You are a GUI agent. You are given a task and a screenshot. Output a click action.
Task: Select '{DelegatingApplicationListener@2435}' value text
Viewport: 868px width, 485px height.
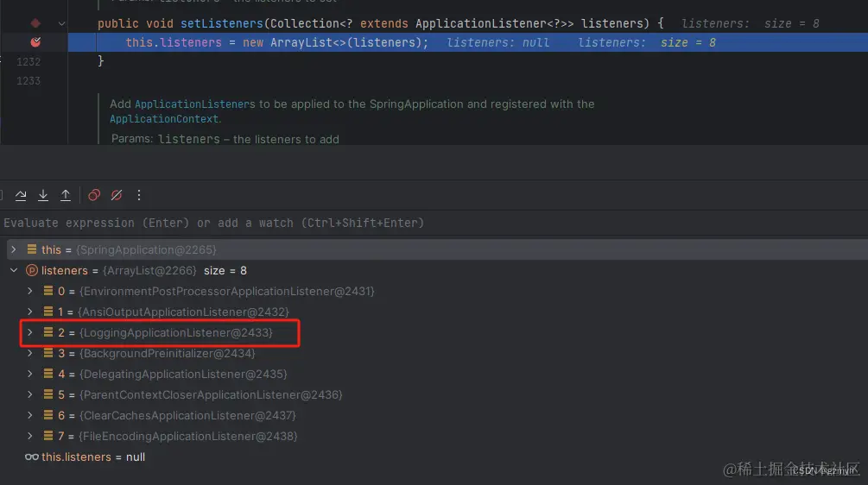[183, 374]
